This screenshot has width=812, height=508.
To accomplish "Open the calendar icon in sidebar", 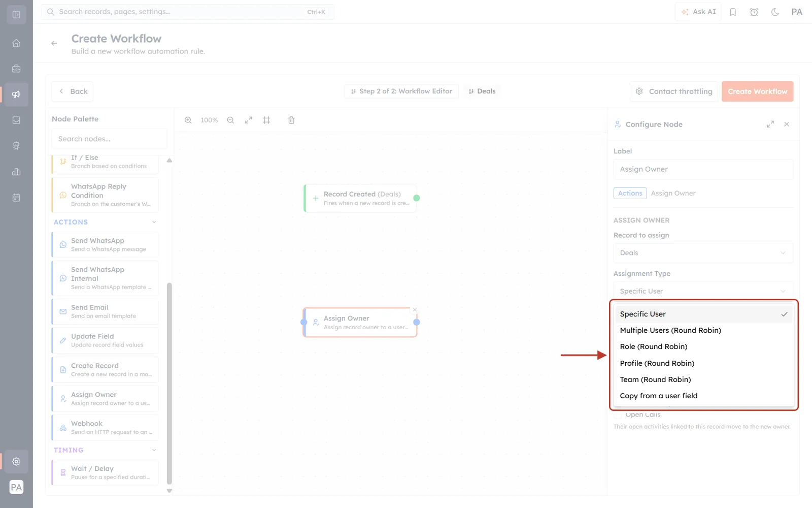I will (x=16, y=198).
